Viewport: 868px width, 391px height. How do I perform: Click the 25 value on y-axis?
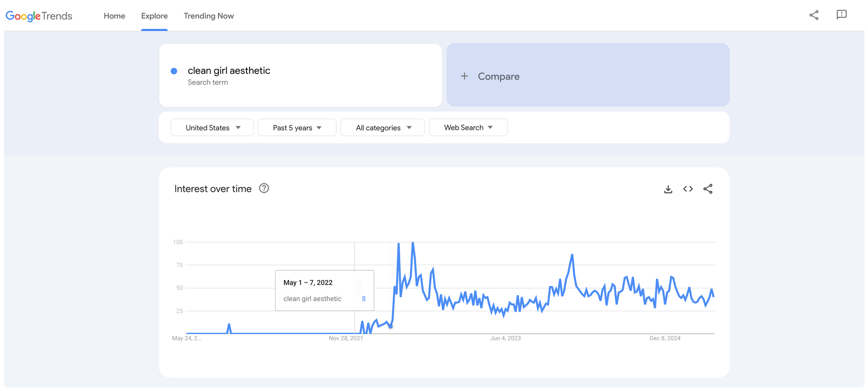[x=180, y=311]
